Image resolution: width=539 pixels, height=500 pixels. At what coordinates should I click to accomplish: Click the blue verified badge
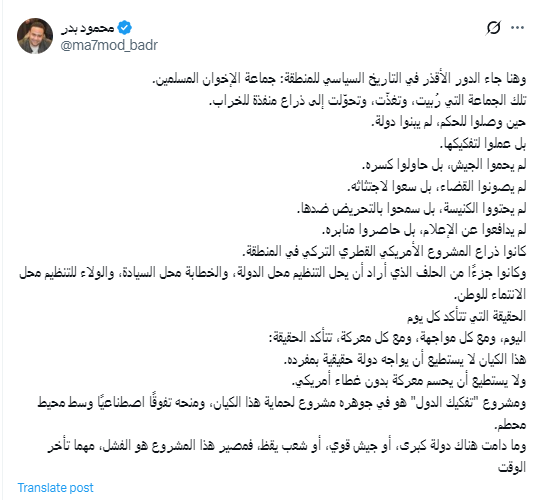[x=124, y=28]
